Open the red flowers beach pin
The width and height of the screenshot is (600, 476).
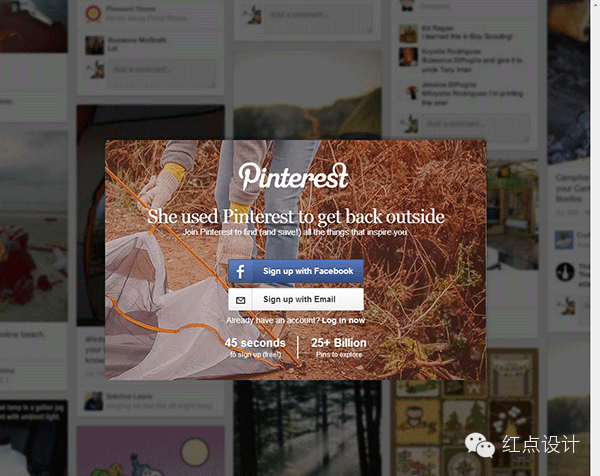click(34, 226)
